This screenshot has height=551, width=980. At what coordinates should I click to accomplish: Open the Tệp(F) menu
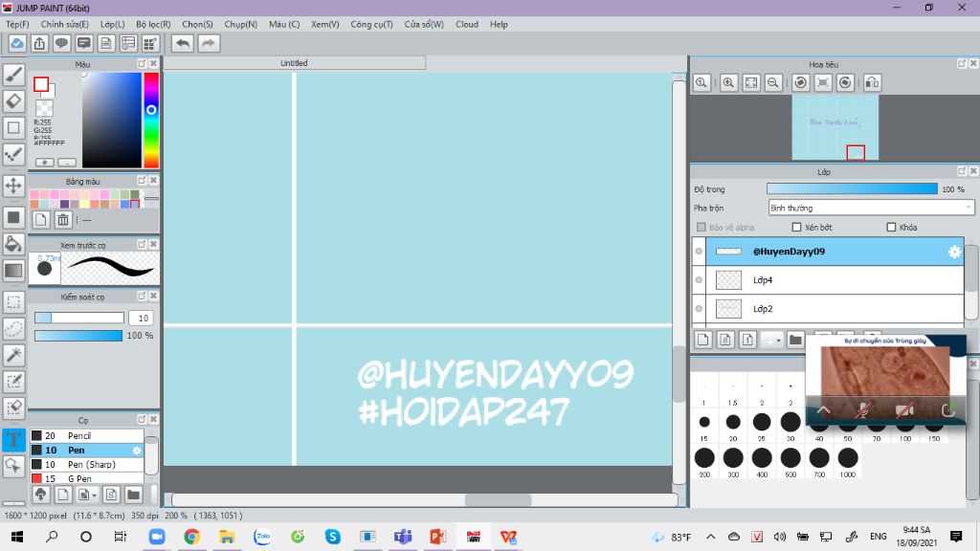(17, 24)
